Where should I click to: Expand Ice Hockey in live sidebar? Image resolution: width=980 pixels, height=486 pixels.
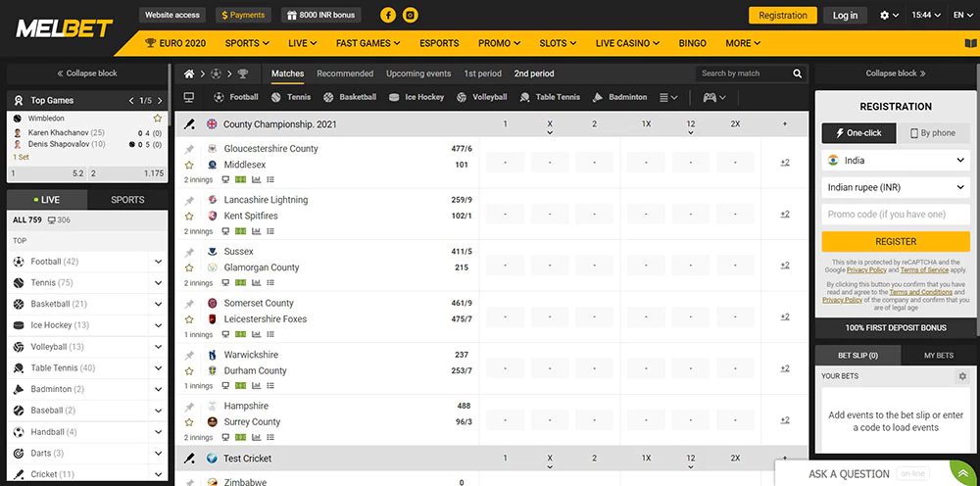tap(158, 325)
